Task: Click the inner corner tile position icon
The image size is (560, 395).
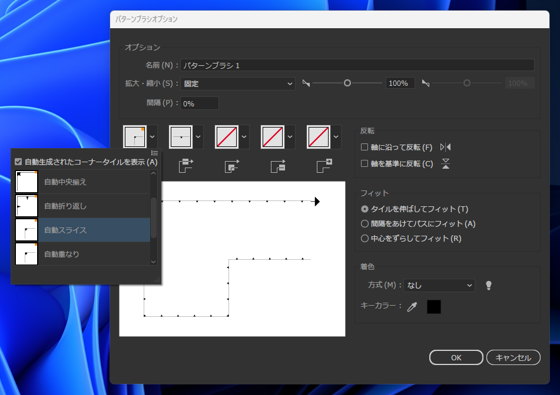Action: [232, 166]
